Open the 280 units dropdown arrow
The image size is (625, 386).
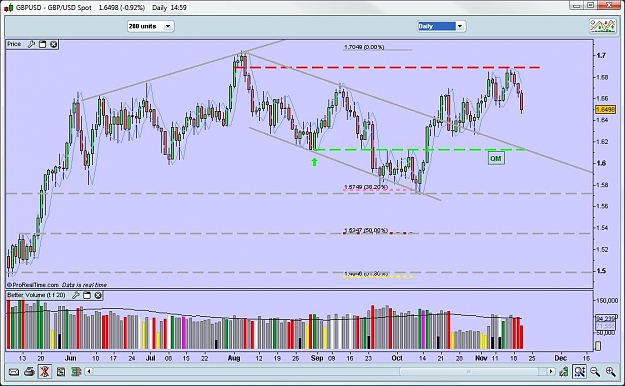coord(168,26)
